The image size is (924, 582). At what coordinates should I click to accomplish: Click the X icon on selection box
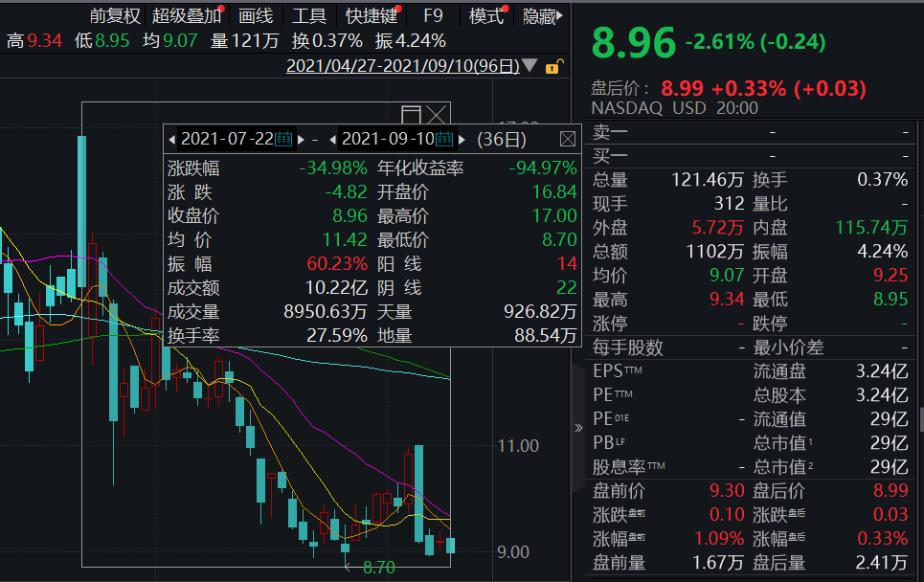pos(437,115)
